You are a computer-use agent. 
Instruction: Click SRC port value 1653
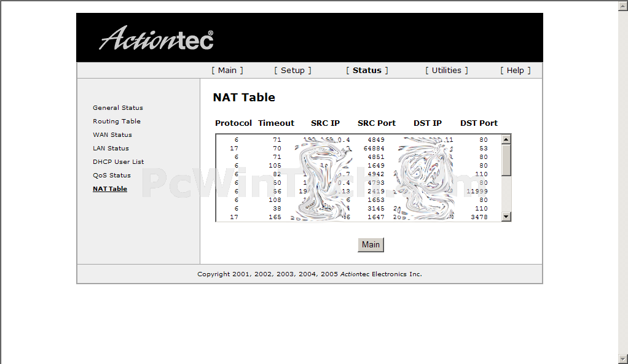click(x=376, y=200)
